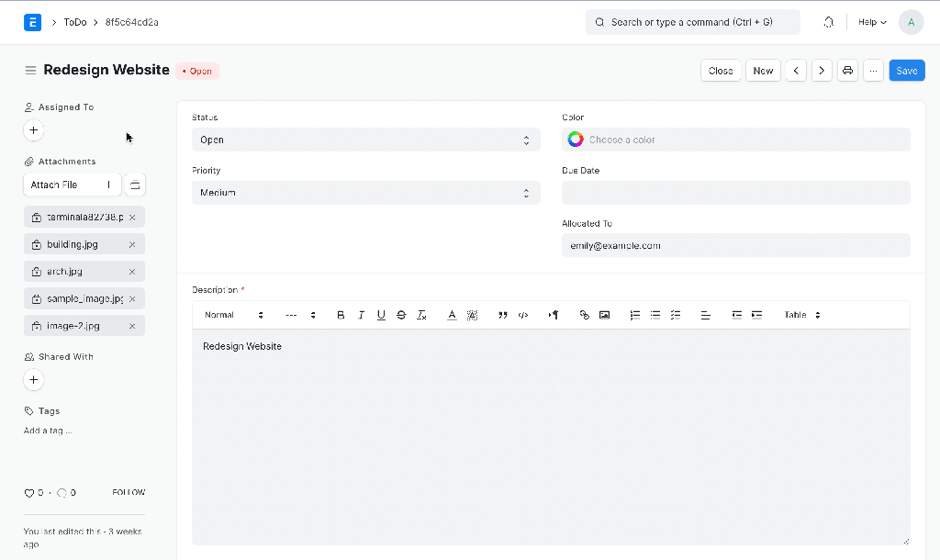Expand the Priority dropdown set to Medium
Image resolution: width=940 pixels, height=560 pixels.
click(365, 193)
